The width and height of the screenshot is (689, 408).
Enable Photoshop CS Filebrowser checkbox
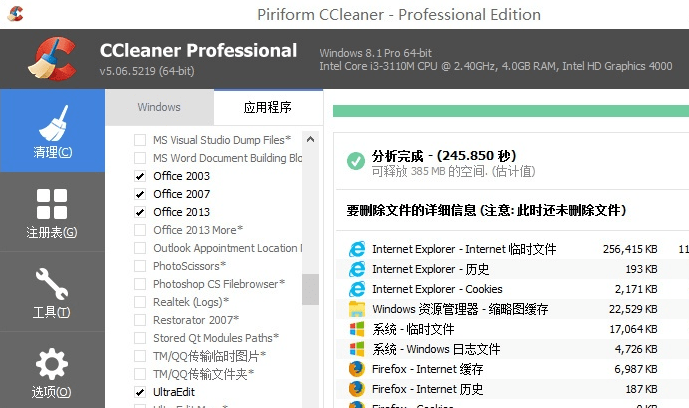140,284
